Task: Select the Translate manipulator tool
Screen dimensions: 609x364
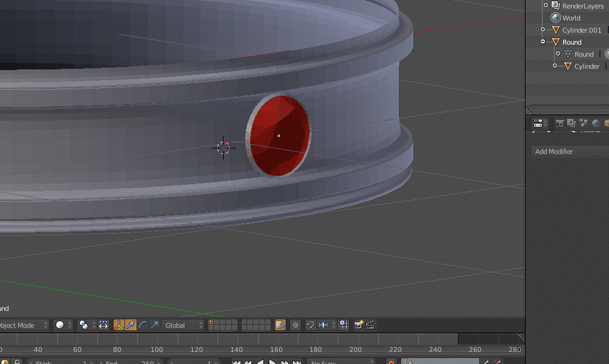Action: pos(130,325)
